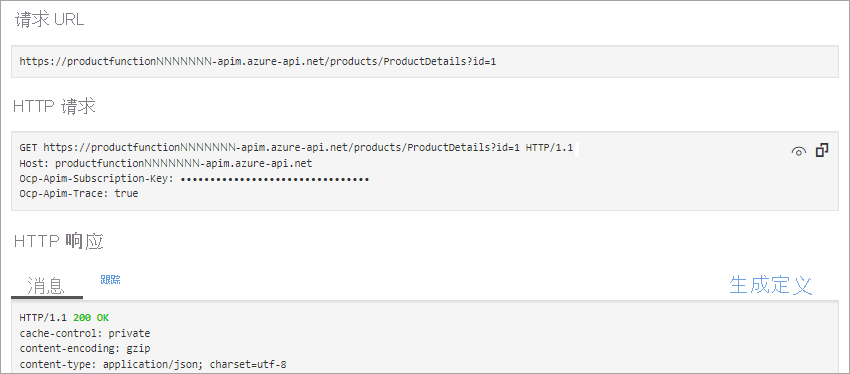Click the Ocp-Apim-Trace: true line
Image resolution: width=850 pixels, height=374 pixels.
point(79,194)
